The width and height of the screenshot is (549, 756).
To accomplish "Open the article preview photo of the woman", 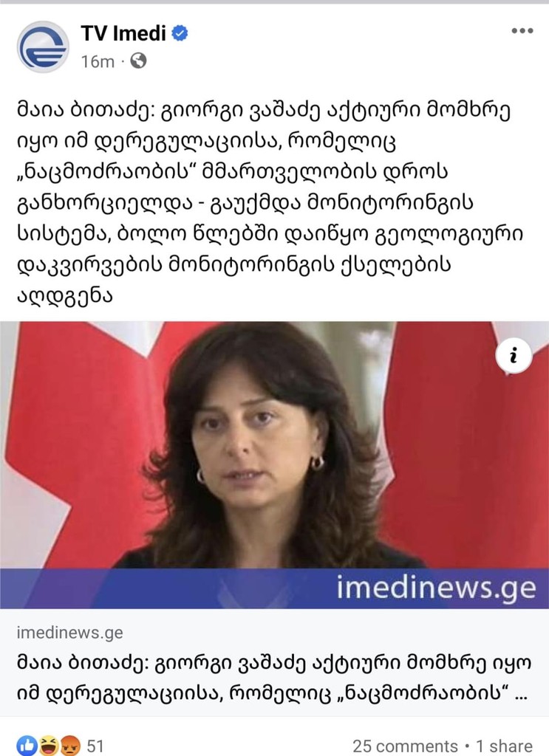I will 275,444.
